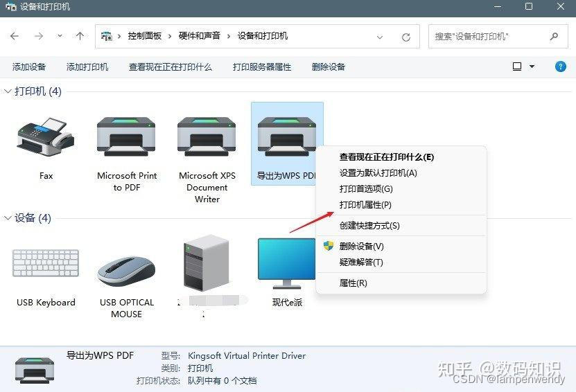
Task: Choose 创建快捷方式(S)
Action: [x=369, y=225]
